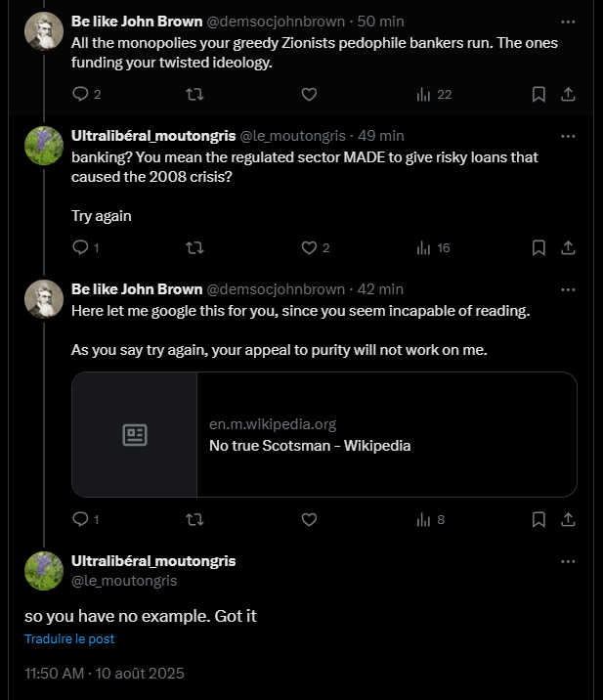The height and width of the screenshot is (700, 603).
Task: Open more menu on final post
Action: tap(568, 562)
